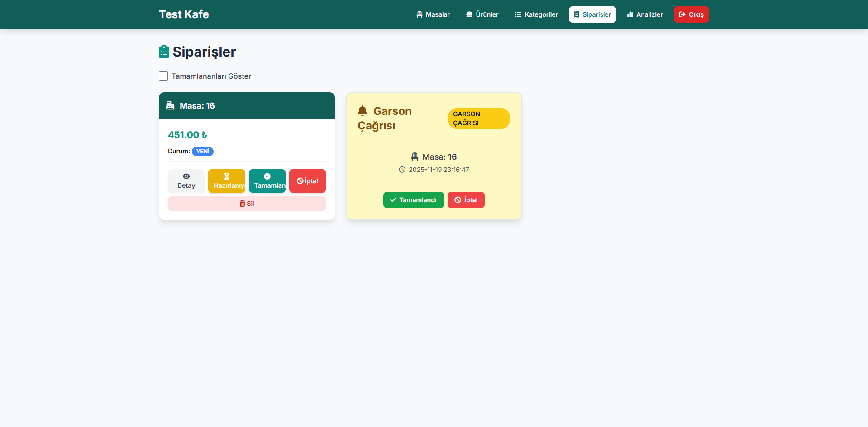Screen dimensions: 868x427
Task: Enable the Tamamlananları Göster checkbox
Action: tap(163, 76)
